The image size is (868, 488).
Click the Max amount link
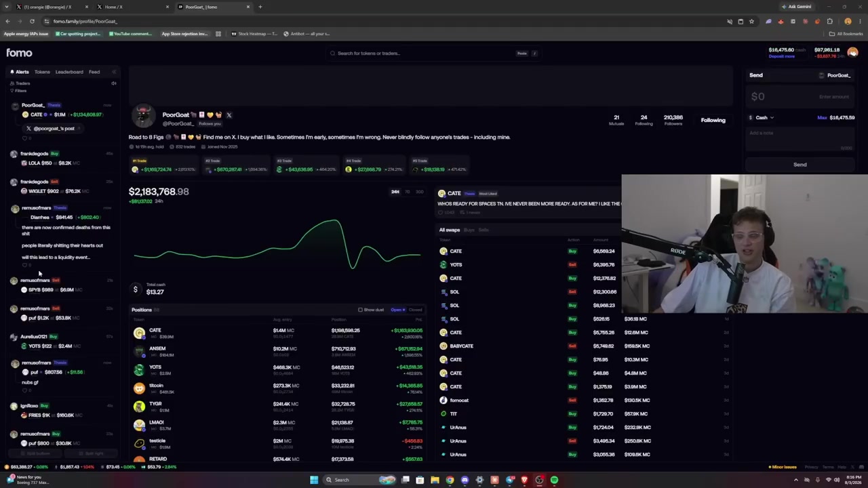coord(822,118)
